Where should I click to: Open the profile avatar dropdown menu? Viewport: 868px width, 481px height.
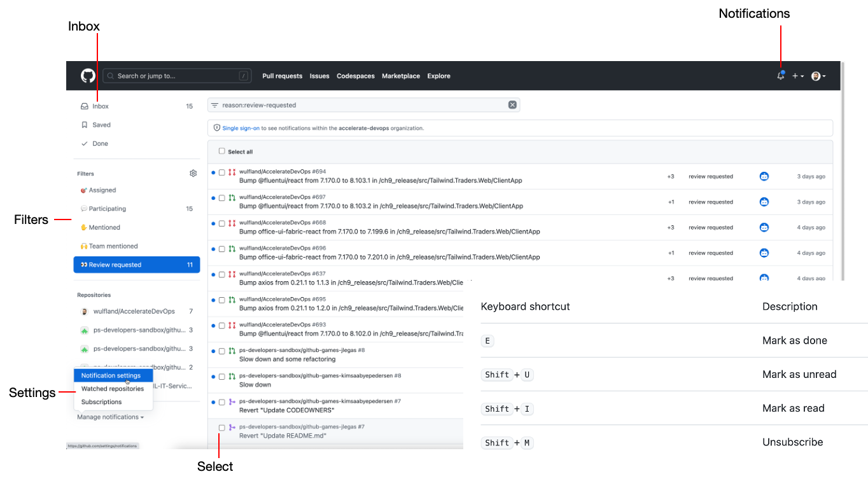pos(818,76)
